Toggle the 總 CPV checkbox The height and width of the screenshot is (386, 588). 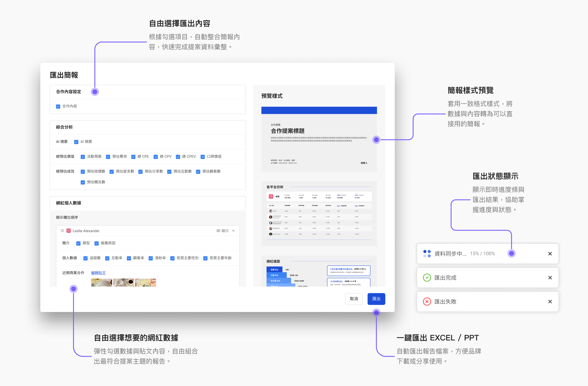click(156, 157)
